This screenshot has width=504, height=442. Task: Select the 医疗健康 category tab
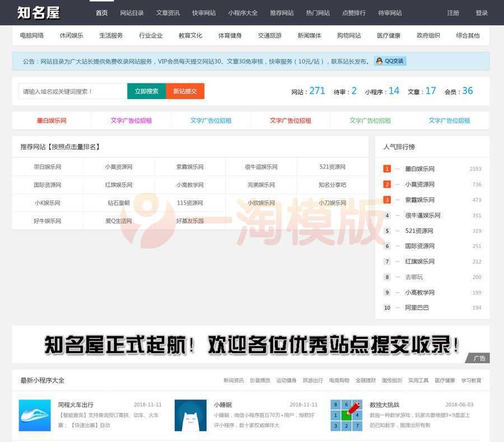tap(389, 35)
